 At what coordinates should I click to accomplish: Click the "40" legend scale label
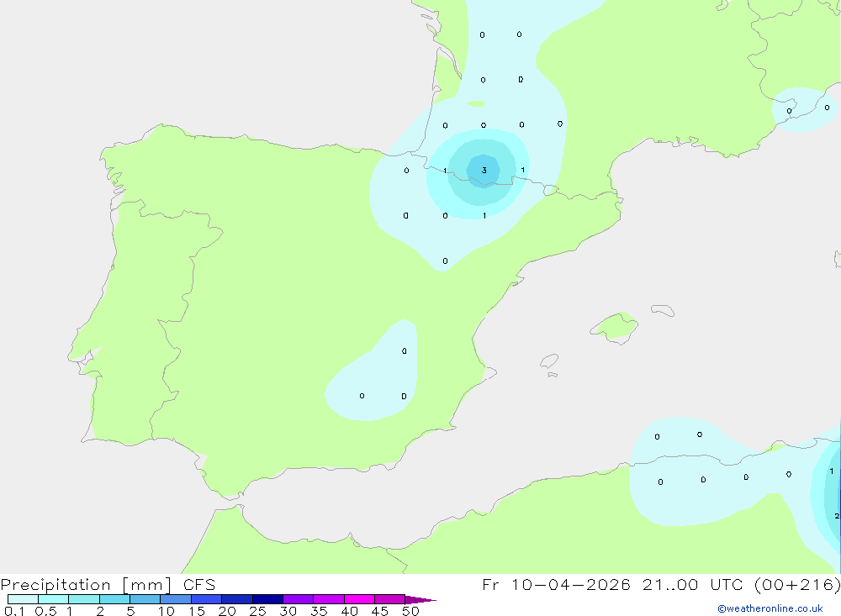point(349,611)
